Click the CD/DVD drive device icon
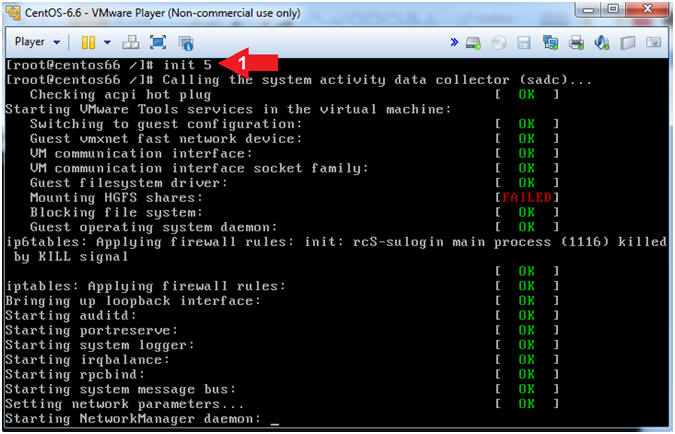 tap(499, 43)
